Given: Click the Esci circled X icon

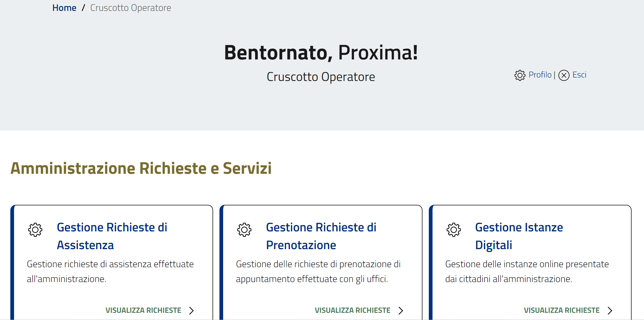Looking at the screenshot, I should click(564, 75).
